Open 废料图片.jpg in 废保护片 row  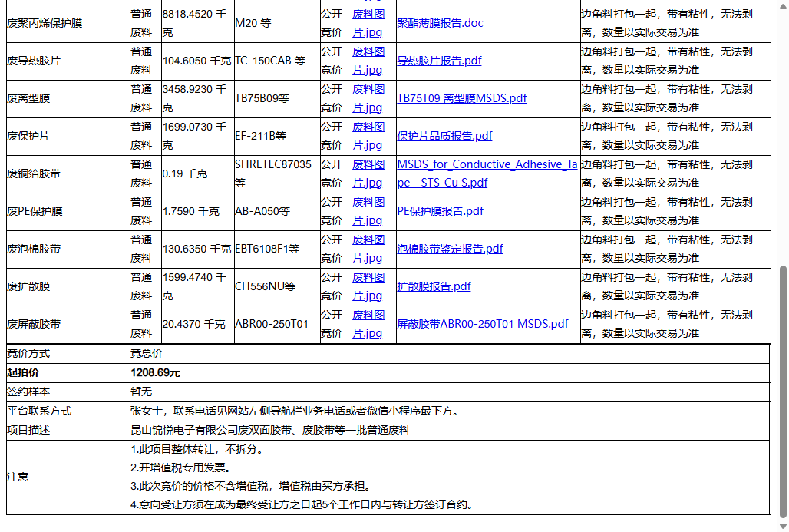(x=368, y=136)
